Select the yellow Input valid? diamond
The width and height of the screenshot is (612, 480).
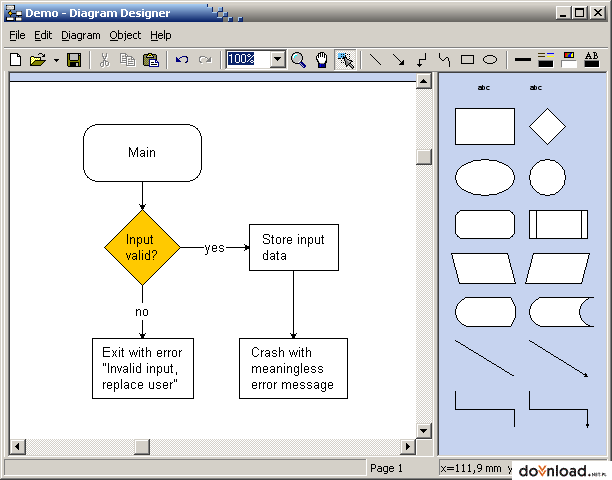[x=142, y=247]
